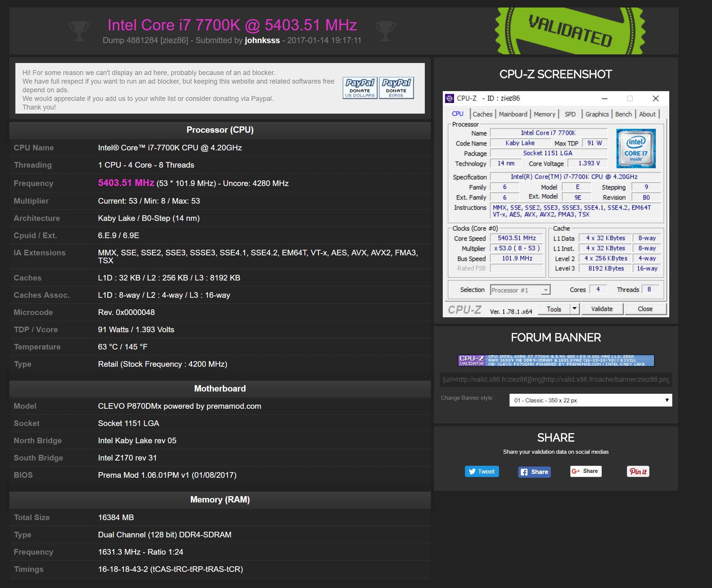Image resolution: width=712 pixels, height=588 pixels.
Task: Click the Max TDP 91 W field
Action: tap(594, 143)
